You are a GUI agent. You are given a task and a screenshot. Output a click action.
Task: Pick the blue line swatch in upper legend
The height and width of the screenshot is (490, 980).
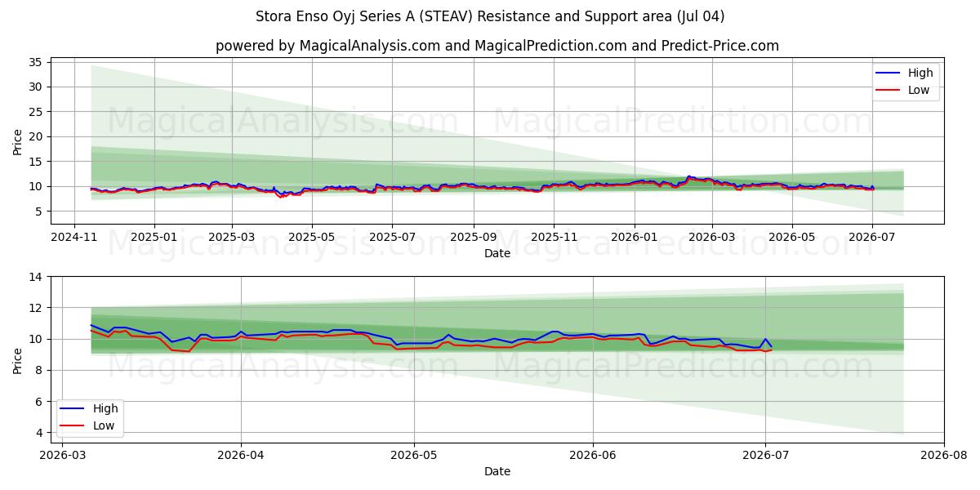tap(889, 73)
